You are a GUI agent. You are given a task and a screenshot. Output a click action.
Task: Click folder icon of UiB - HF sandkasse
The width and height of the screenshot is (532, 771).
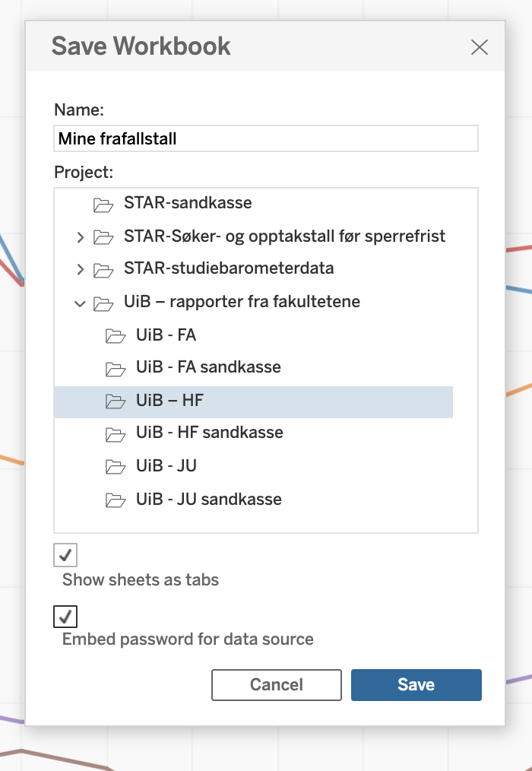pyautogui.click(x=115, y=434)
